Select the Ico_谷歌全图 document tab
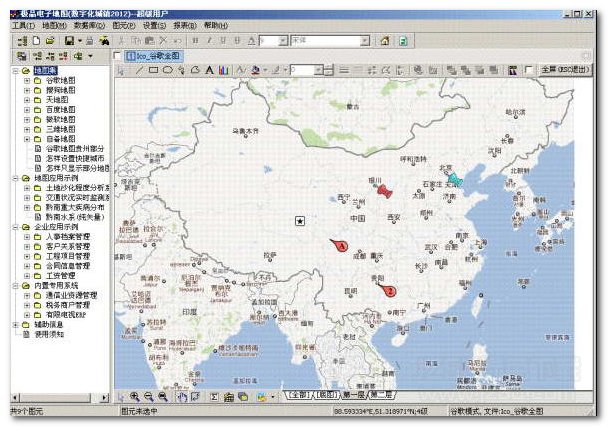The height and width of the screenshot is (427, 608). tap(154, 56)
